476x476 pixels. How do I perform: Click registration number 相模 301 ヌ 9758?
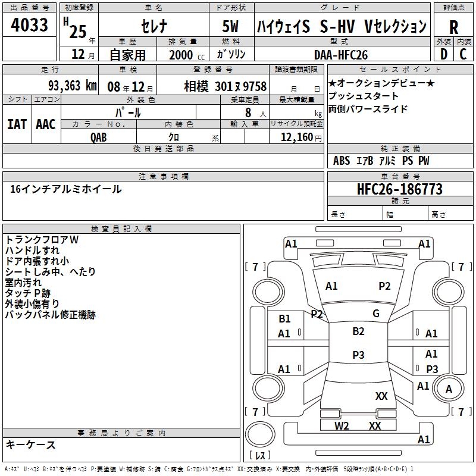226,86
